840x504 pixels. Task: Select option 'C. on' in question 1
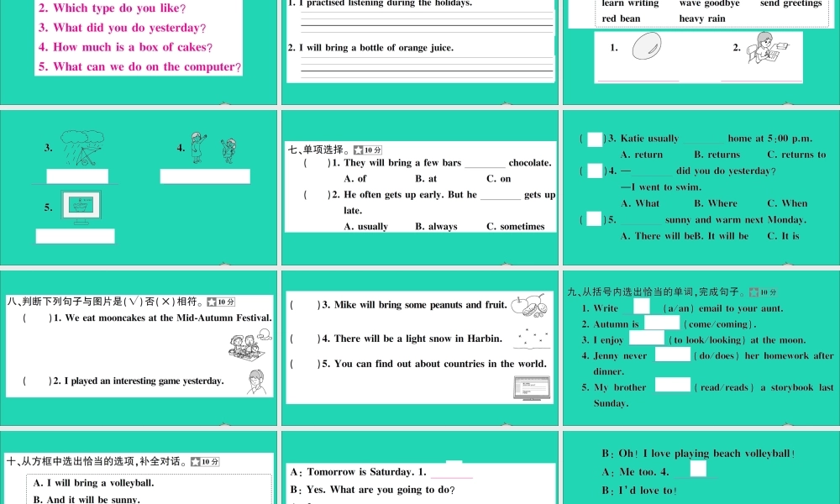tap(499, 178)
